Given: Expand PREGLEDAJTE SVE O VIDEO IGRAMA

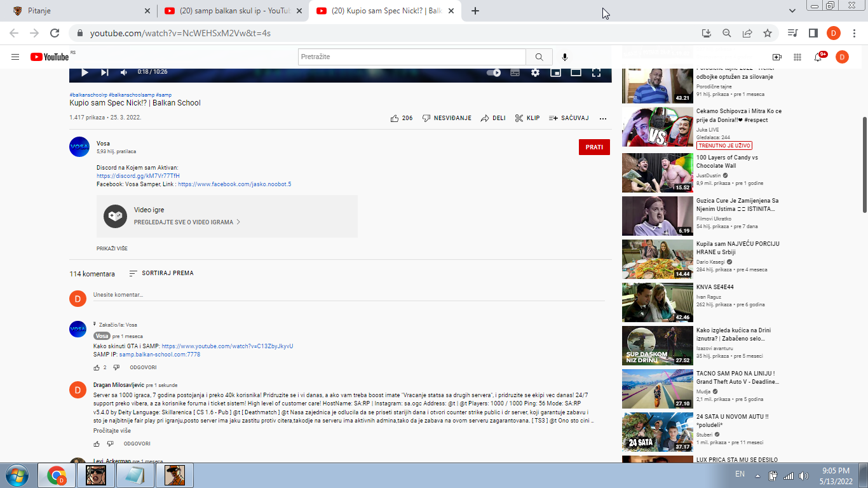Looking at the screenshot, I should tap(187, 222).
